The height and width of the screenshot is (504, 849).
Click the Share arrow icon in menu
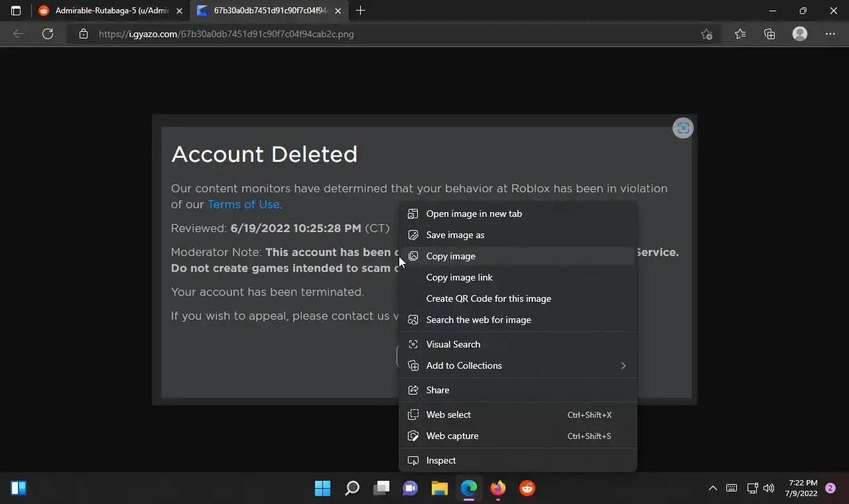point(413,390)
